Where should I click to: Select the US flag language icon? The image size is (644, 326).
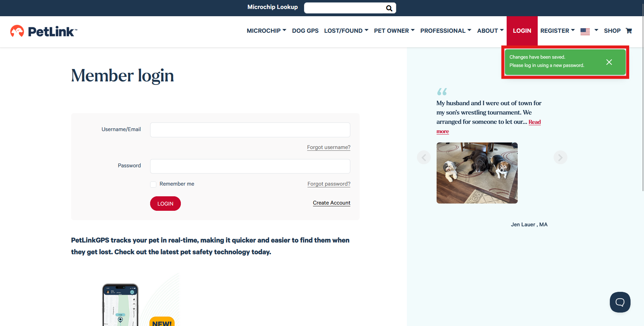(585, 31)
